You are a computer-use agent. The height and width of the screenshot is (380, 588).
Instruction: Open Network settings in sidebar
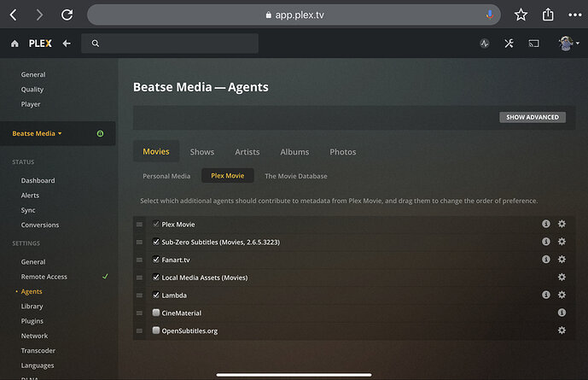coord(34,336)
